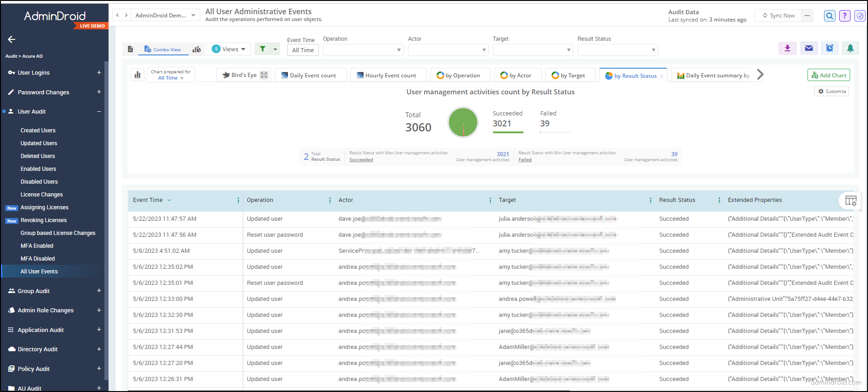
Task: Expand the Admin Role Changes menu
Action: [99, 310]
